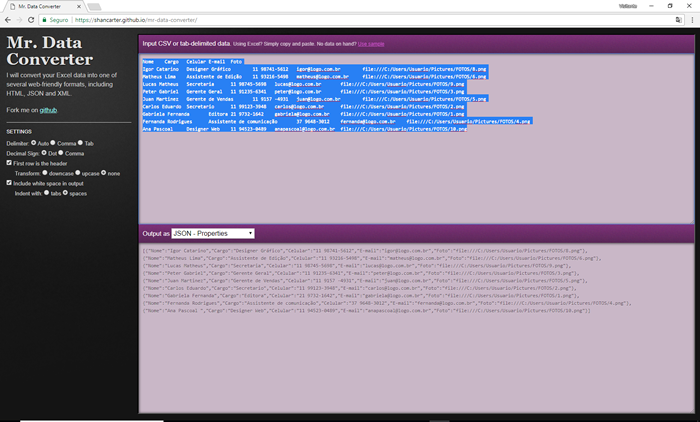This screenshot has width=700, height=422.
Task: Click the SETTINGS heading
Action: coord(19,132)
